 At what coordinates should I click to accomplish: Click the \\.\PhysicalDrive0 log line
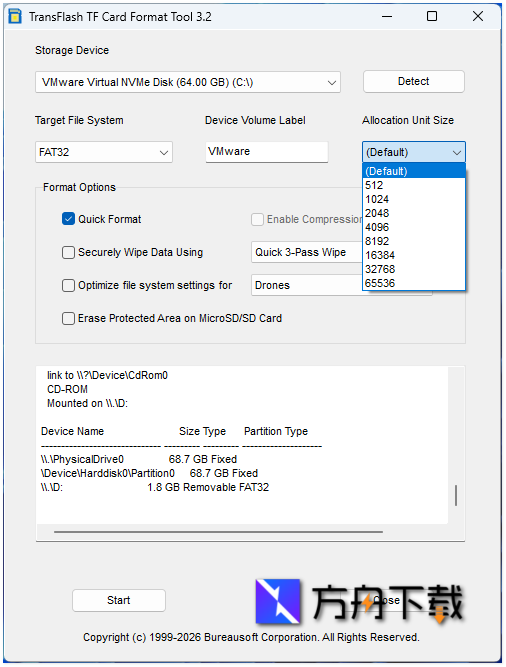pos(139,459)
